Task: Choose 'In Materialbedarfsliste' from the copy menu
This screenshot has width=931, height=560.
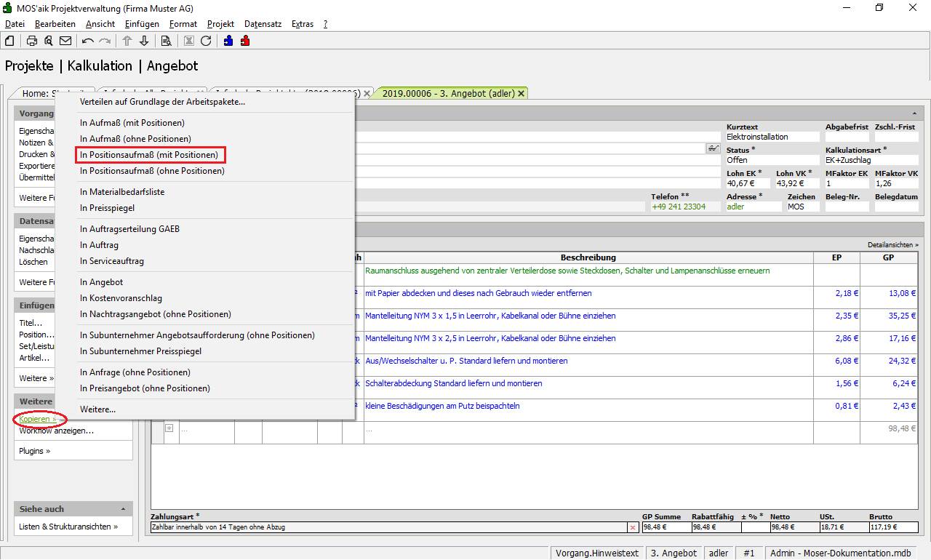Action: coord(122,192)
